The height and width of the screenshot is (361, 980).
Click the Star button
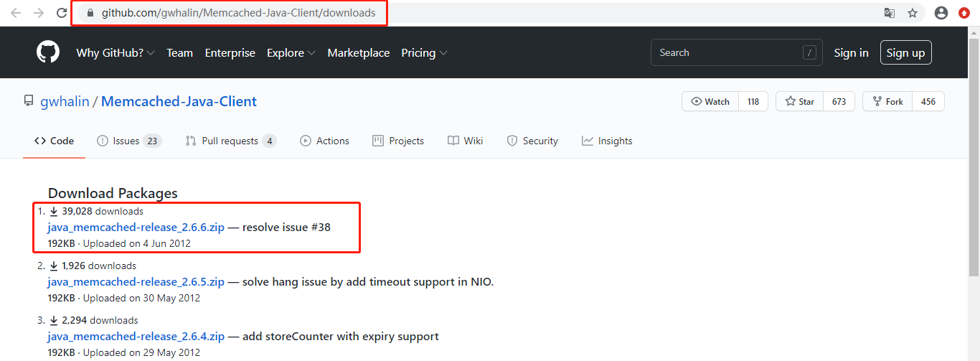click(x=800, y=101)
